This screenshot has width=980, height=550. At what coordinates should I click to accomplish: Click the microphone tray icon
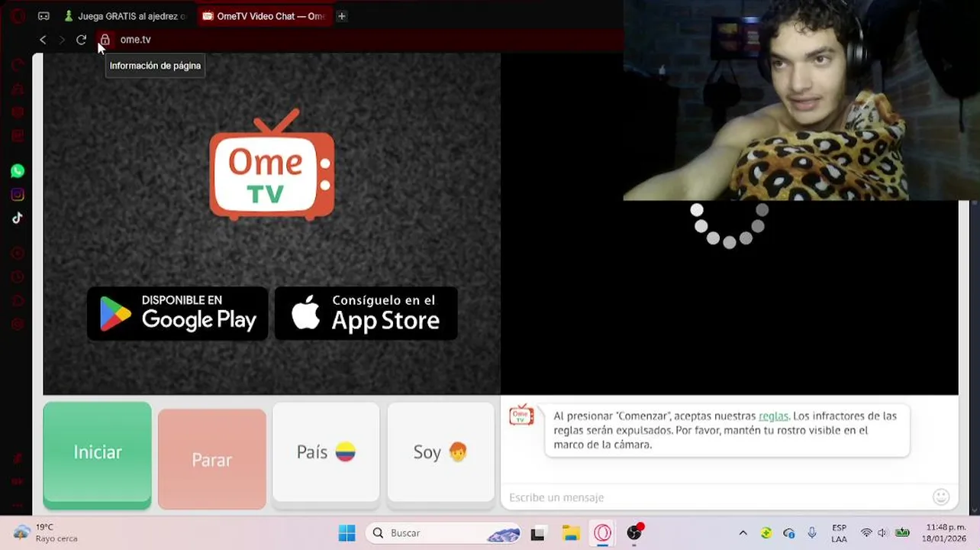point(812,533)
